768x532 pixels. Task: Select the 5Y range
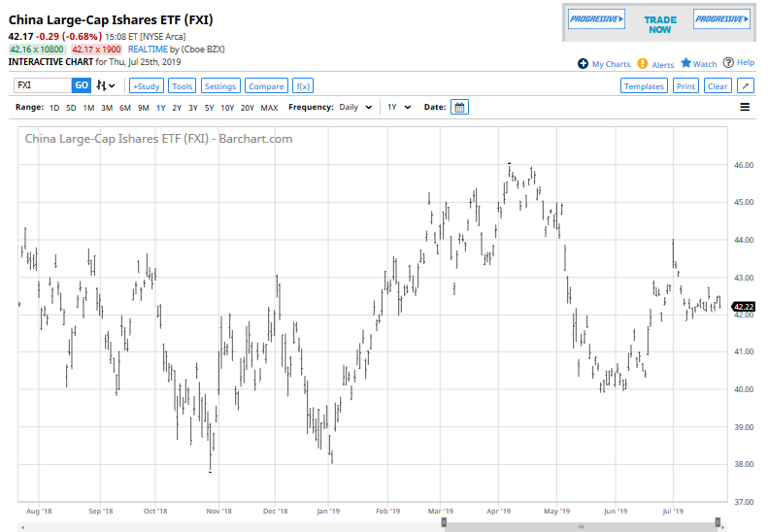[209, 108]
